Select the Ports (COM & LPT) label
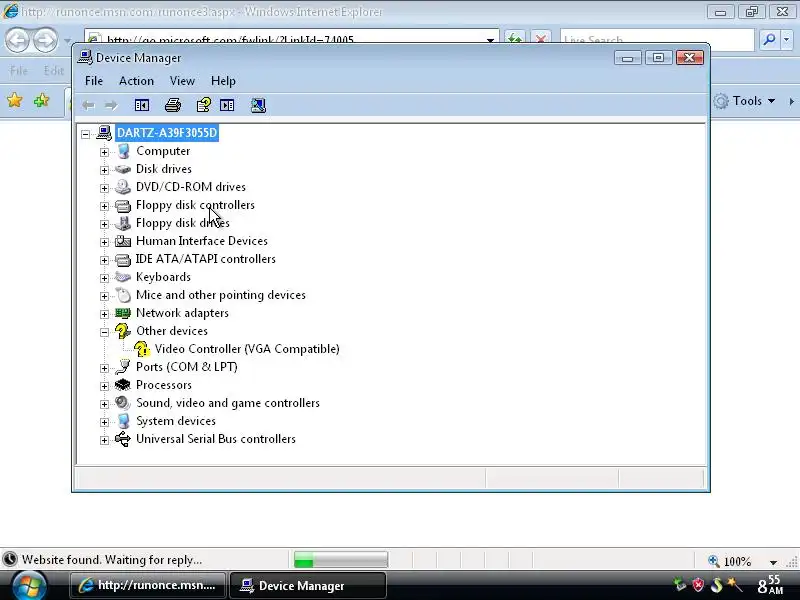Image resolution: width=800 pixels, height=600 pixels. (187, 367)
